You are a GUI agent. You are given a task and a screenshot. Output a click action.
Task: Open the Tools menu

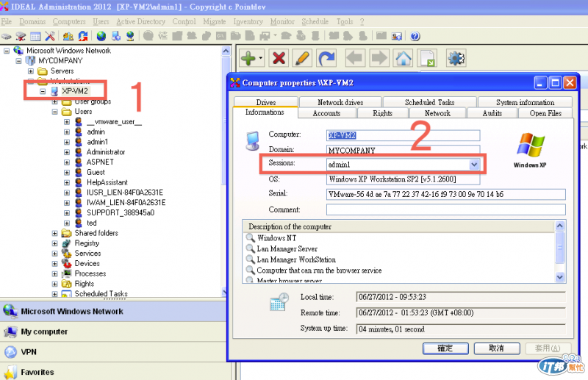click(345, 22)
